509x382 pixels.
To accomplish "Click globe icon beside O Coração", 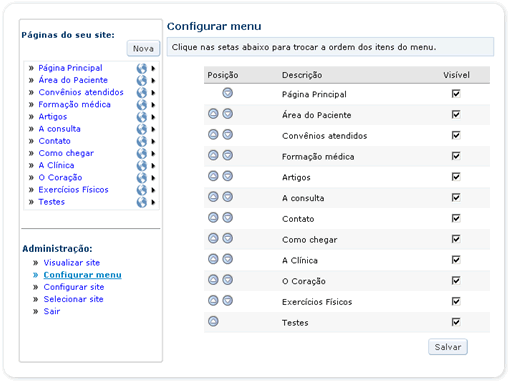I will coord(142,178).
